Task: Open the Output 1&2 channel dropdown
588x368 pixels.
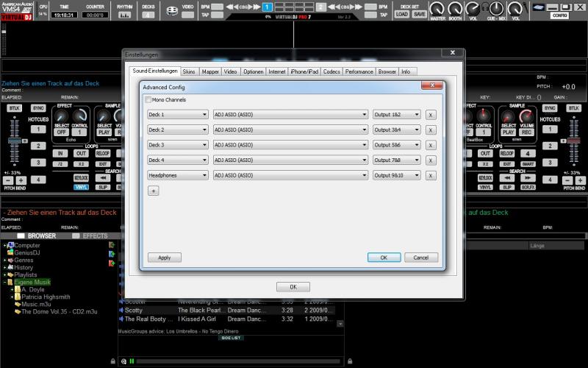Action: click(x=397, y=115)
